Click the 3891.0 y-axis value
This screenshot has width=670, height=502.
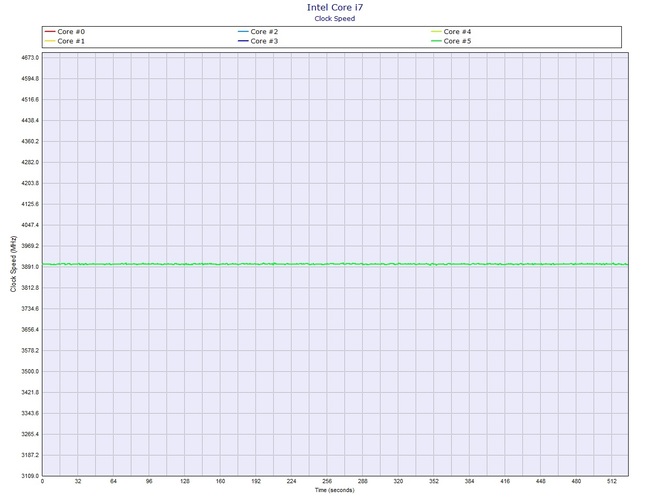click(30, 267)
